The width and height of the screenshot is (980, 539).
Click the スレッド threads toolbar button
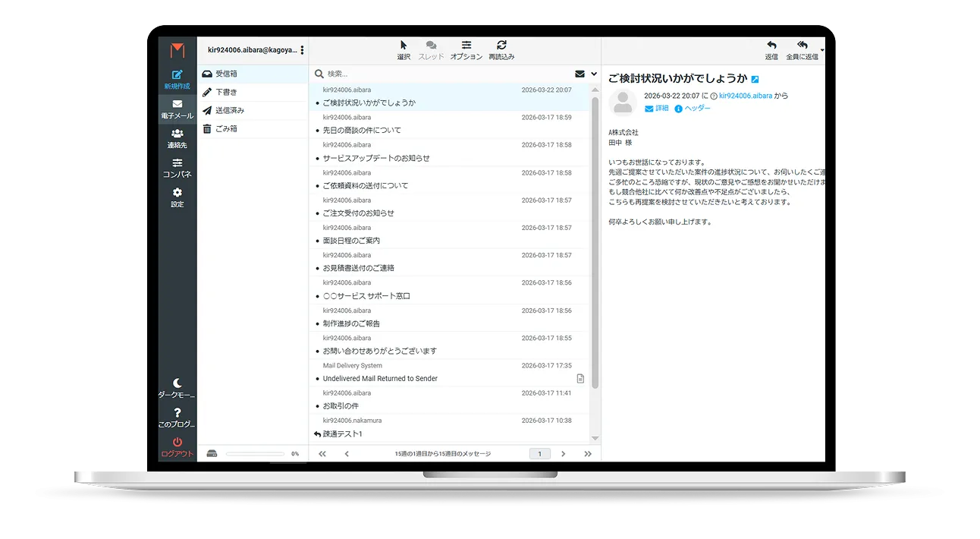[431, 50]
